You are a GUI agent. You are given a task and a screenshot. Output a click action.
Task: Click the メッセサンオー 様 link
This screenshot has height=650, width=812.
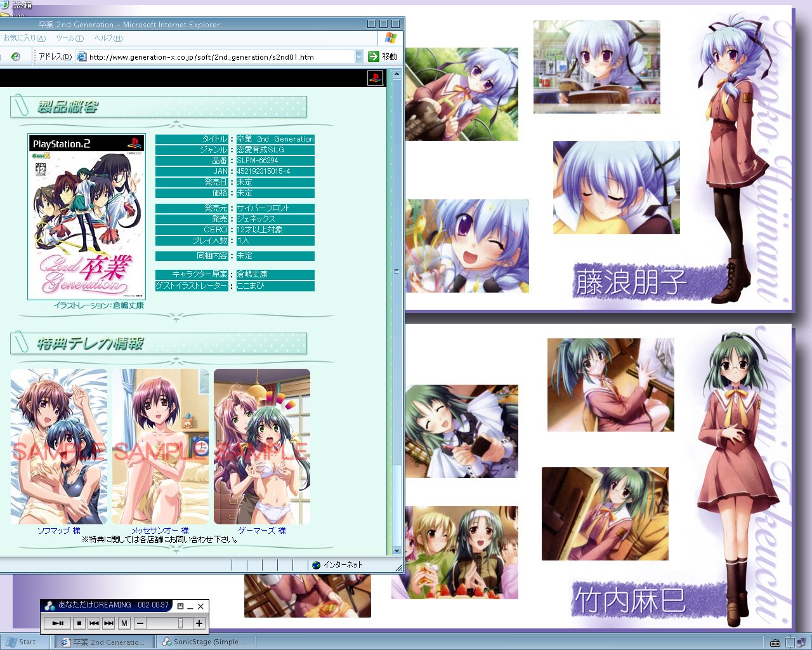coord(160,531)
